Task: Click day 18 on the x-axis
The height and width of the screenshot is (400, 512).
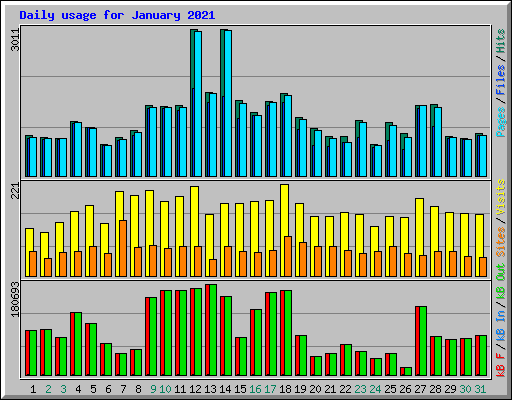Action: tap(285, 389)
